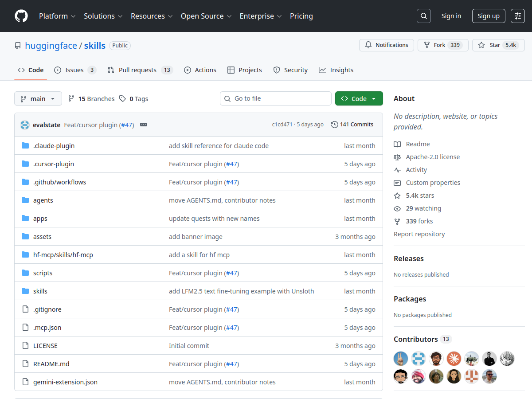Expand the green Code dropdown button
The image size is (532, 399).
[x=359, y=99]
